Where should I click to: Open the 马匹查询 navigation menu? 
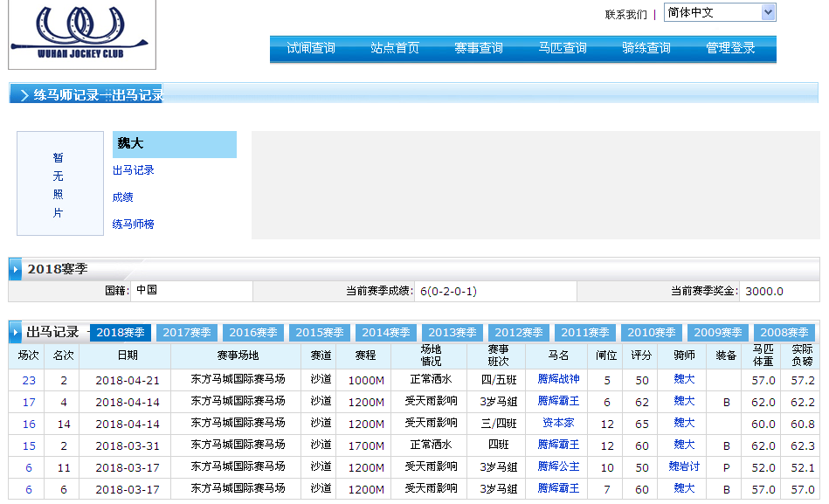click(x=563, y=48)
